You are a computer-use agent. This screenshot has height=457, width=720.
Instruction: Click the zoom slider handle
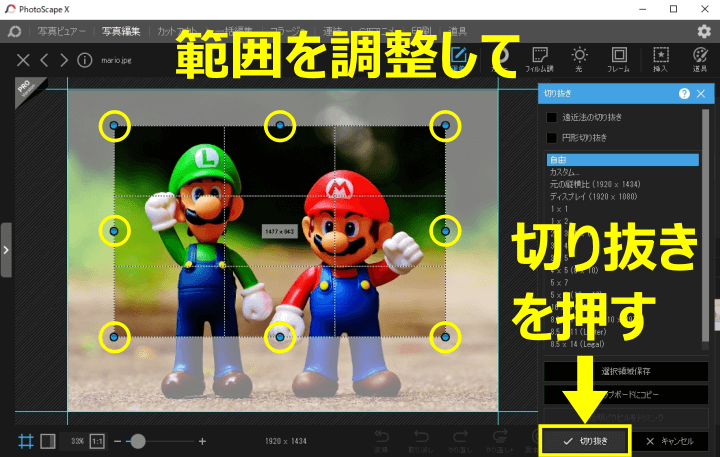tap(138, 441)
